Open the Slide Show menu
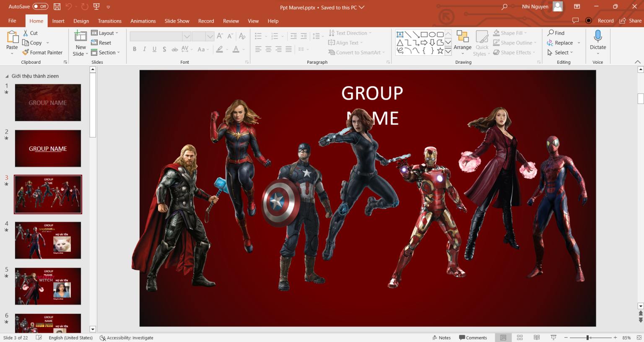Image resolution: width=644 pixels, height=342 pixels. [x=177, y=21]
